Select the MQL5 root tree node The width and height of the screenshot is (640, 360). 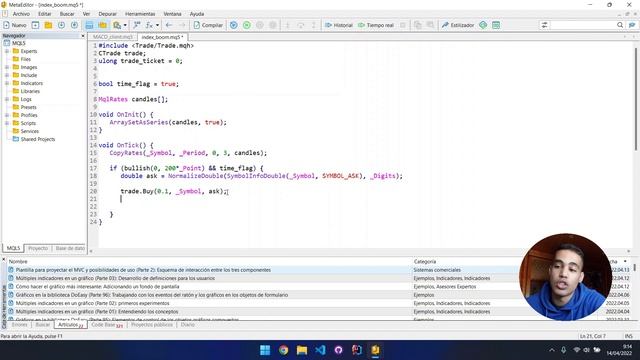[x=18, y=43]
